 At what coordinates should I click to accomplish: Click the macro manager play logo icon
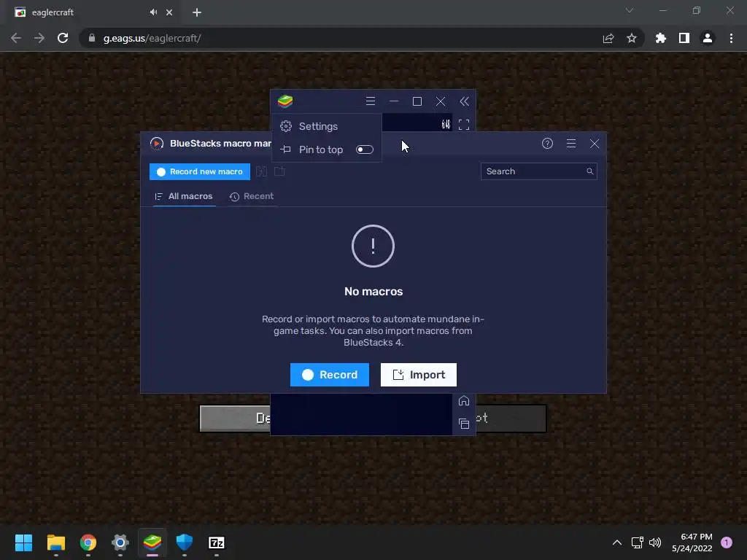click(x=157, y=144)
